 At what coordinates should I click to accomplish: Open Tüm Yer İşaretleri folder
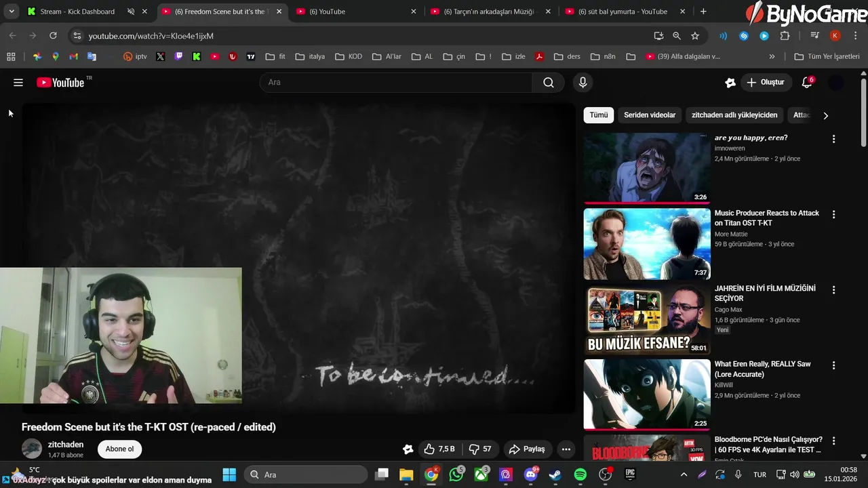(x=827, y=57)
